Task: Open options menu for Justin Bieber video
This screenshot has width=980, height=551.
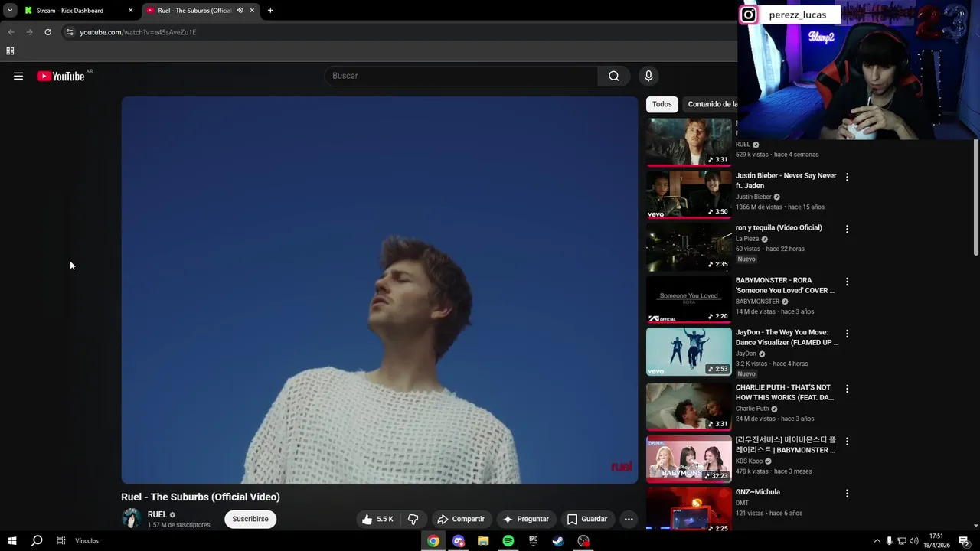Action: coord(847,177)
